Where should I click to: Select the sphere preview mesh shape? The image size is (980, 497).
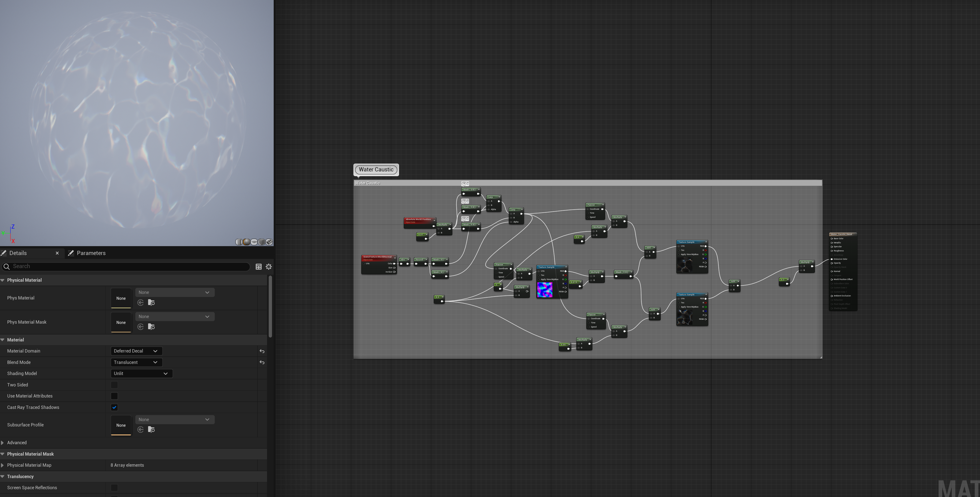(246, 242)
